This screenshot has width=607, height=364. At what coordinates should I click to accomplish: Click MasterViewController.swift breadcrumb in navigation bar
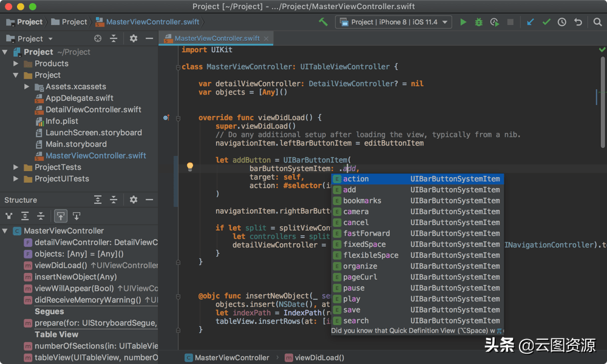tap(148, 22)
